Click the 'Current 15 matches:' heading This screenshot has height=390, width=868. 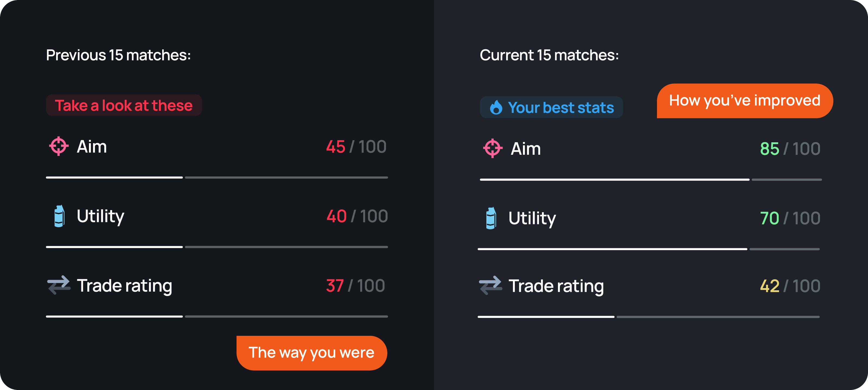(549, 55)
